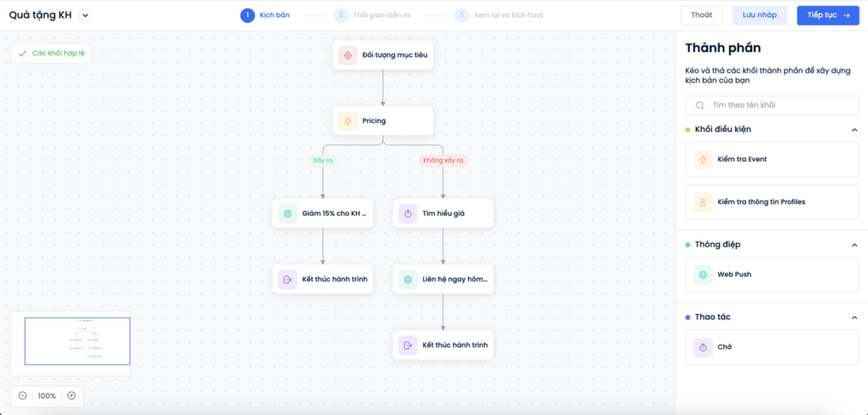Click the Khối điều kiện heading text

pyautogui.click(x=723, y=130)
